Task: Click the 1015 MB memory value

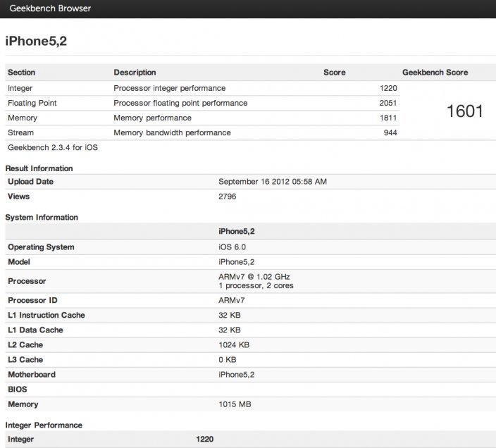Action: tap(235, 404)
